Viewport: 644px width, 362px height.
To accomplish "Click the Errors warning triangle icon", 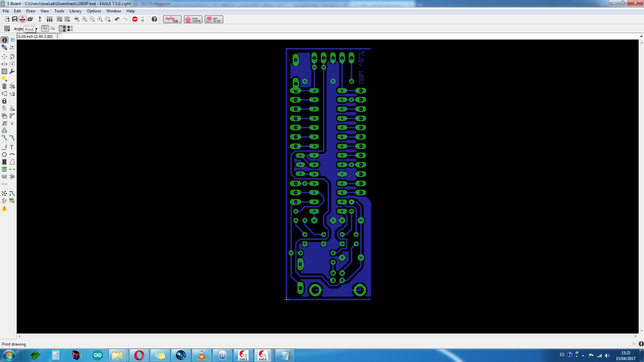I will (4, 208).
